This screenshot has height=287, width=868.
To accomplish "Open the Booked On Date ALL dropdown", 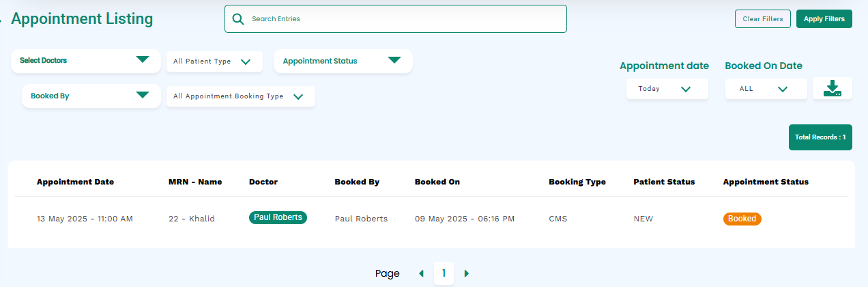I will pyautogui.click(x=766, y=89).
